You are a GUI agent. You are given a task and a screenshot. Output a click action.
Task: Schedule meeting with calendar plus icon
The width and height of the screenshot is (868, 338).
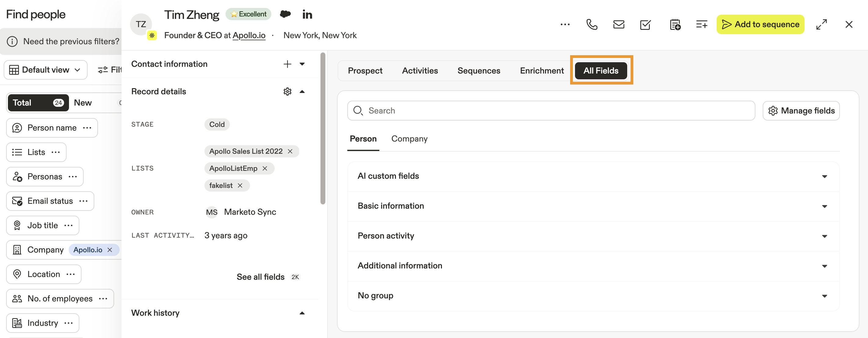(675, 25)
